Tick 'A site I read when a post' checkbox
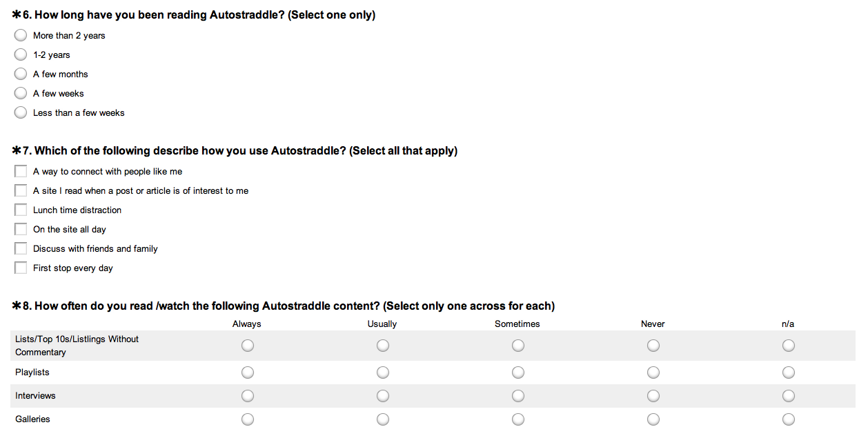This screenshot has width=868, height=427. pos(21,190)
